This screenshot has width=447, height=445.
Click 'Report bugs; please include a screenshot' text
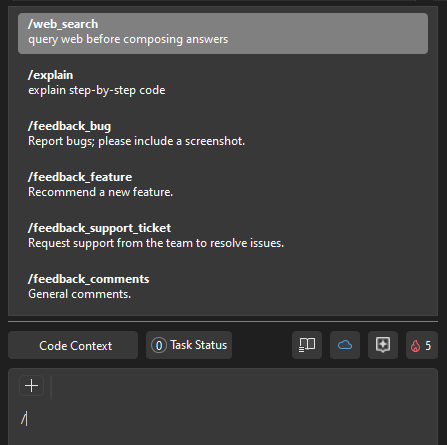pos(136,141)
